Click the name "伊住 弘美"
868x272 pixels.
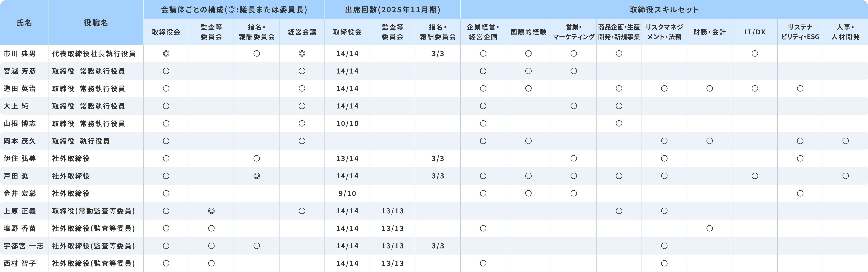pos(20,158)
